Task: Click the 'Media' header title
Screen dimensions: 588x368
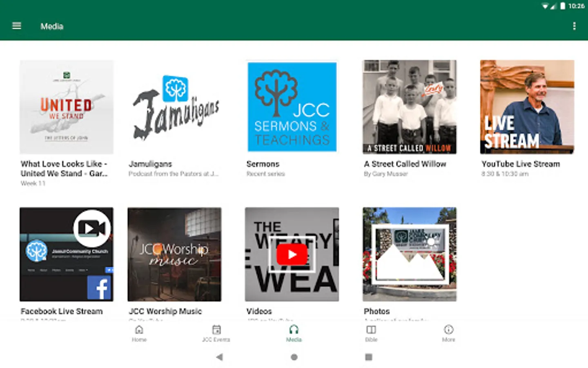Action: [x=52, y=26]
